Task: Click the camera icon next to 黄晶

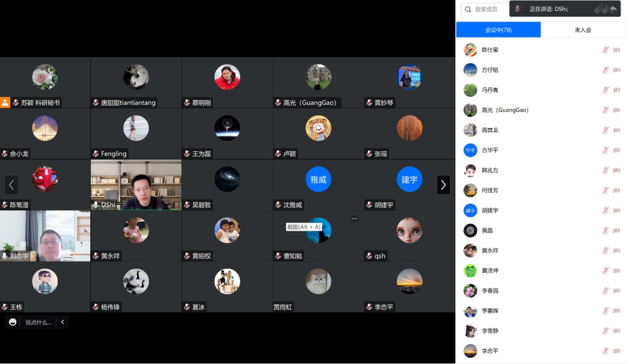Action: tap(617, 231)
